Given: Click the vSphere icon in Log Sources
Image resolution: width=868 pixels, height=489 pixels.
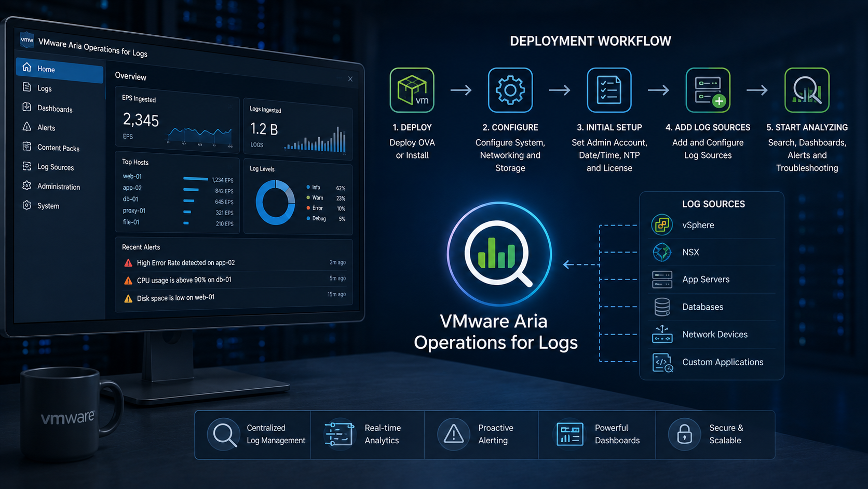Looking at the screenshot, I should click(x=662, y=225).
